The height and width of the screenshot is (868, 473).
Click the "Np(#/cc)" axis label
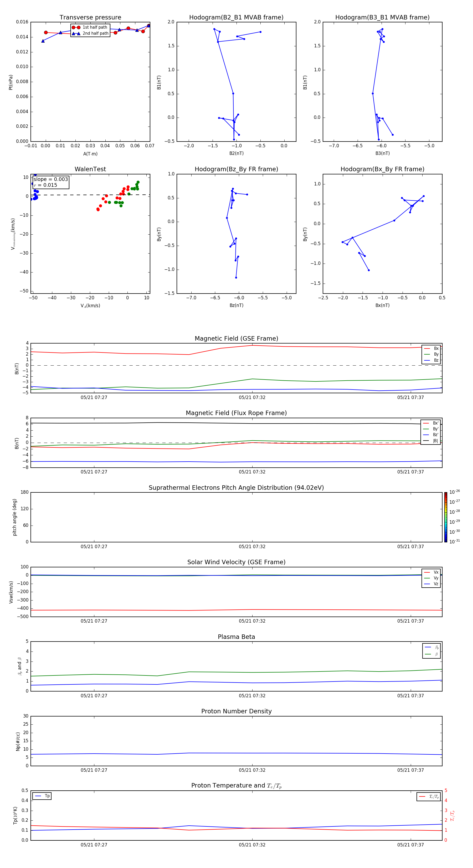pos(18,741)
